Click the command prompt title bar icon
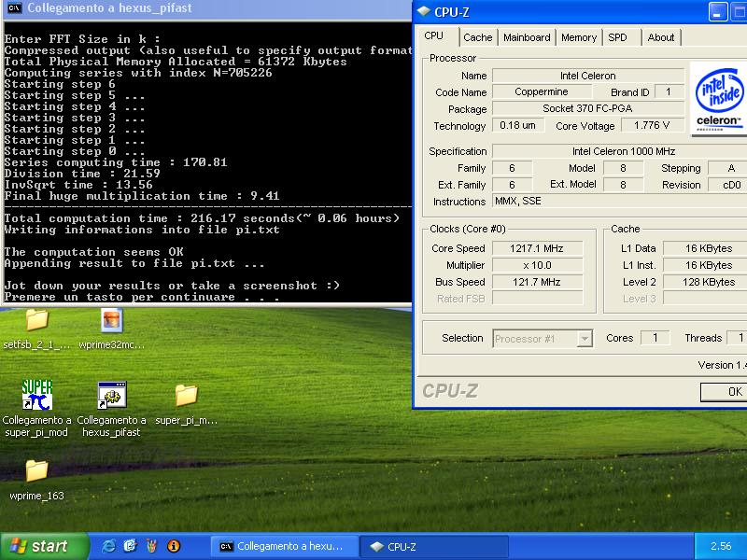The image size is (747, 560). pos(15,8)
